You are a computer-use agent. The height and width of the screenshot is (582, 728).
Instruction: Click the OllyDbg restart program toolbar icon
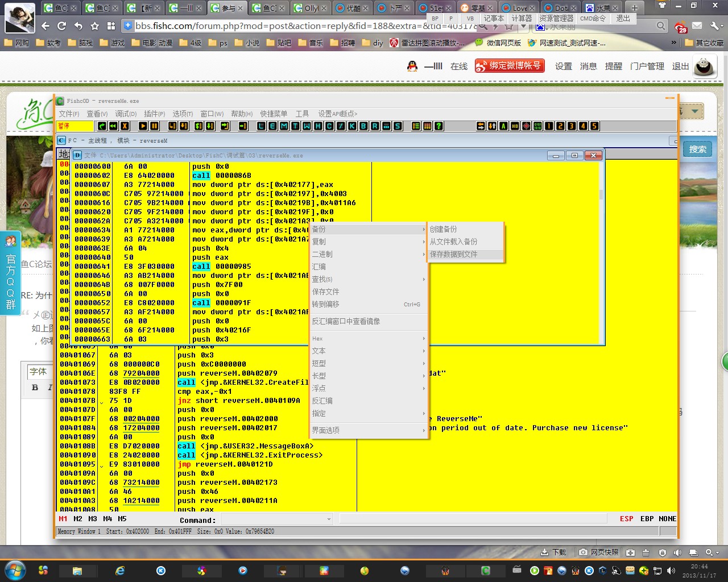(x=113, y=126)
